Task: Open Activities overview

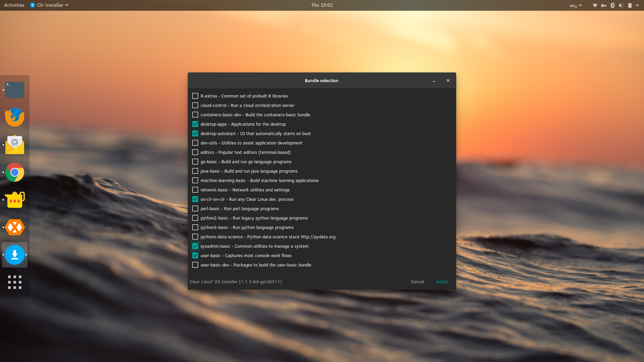Action: [x=14, y=5]
